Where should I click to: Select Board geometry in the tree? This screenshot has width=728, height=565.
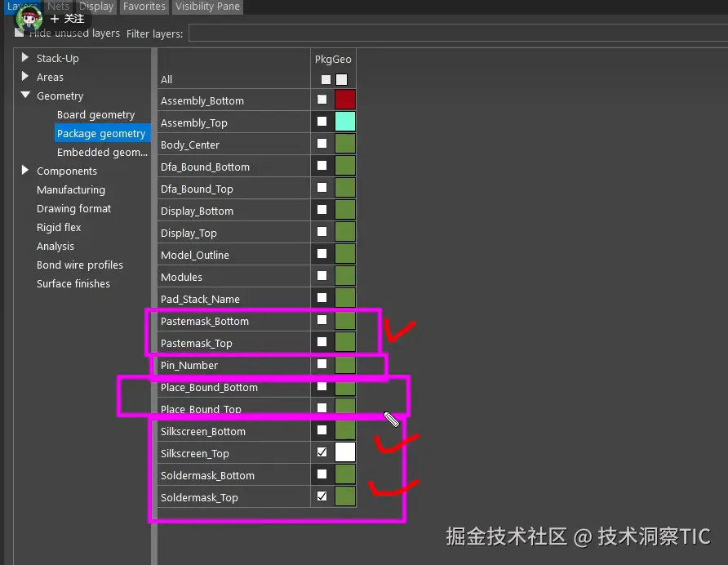coord(95,115)
